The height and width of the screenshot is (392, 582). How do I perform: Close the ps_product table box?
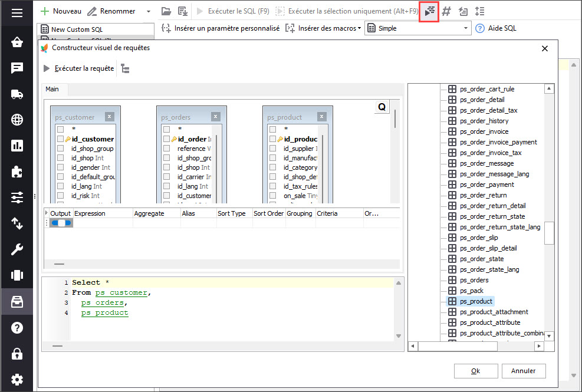coord(321,117)
